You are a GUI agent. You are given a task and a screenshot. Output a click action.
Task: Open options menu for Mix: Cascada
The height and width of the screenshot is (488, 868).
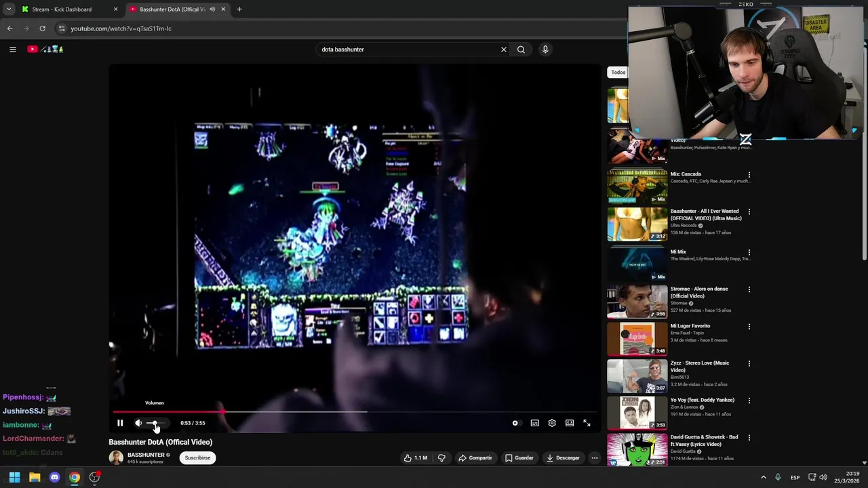pos(749,175)
